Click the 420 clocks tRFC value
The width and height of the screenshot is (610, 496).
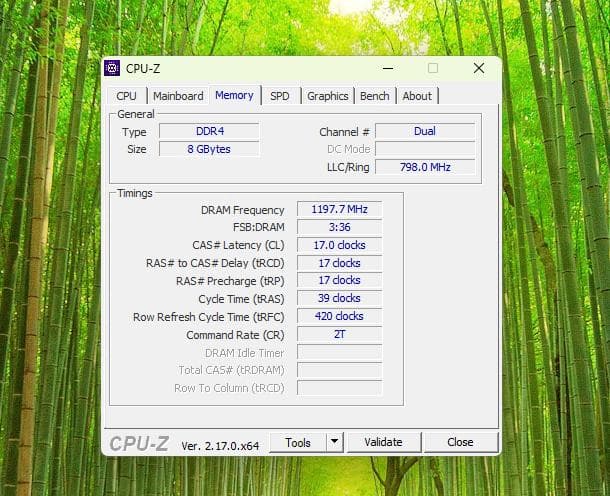(340, 316)
